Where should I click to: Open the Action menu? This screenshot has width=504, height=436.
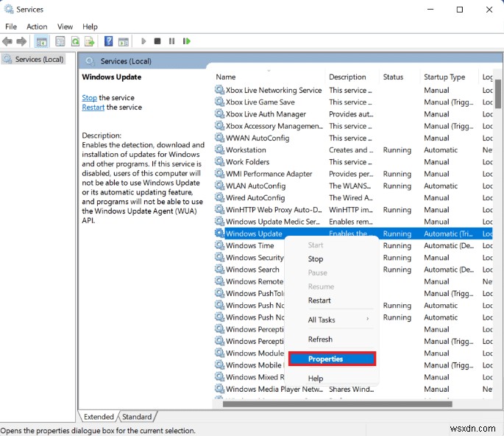(x=37, y=27)
